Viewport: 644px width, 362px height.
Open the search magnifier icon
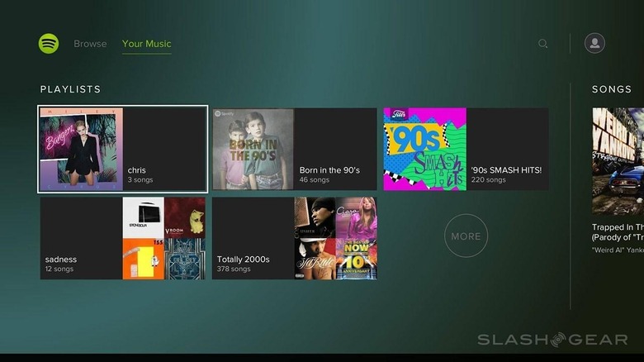pyautogui.click(x=543, y=44)
